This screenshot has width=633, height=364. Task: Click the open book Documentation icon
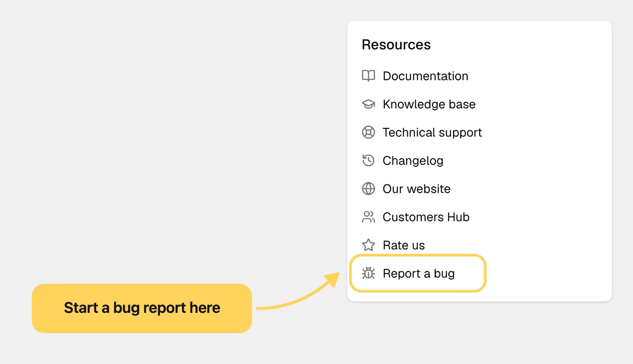368,76
